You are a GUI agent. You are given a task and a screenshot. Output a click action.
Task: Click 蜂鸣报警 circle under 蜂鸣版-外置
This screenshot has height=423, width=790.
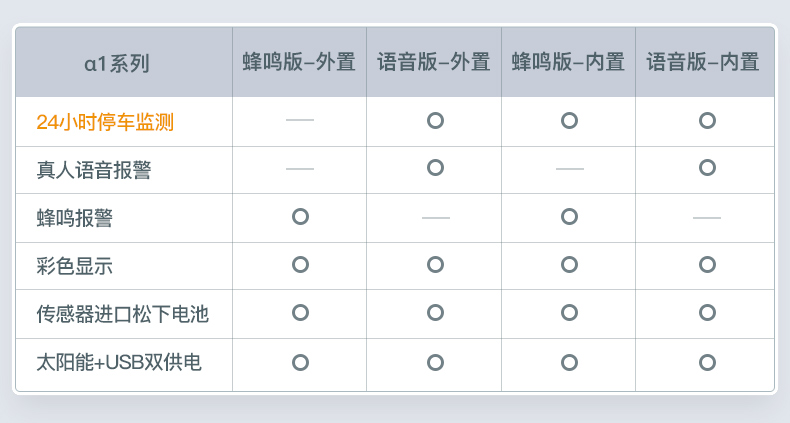[x=300, y=216]
